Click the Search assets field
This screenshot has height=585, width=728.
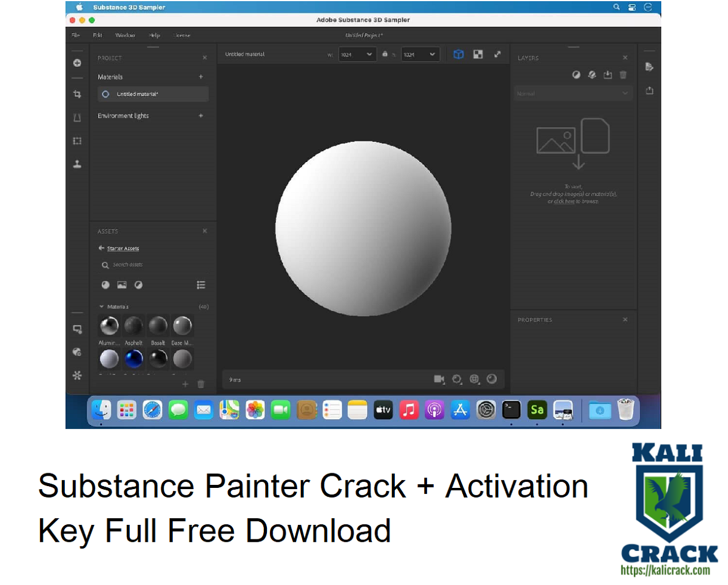[x=153, y=265]
